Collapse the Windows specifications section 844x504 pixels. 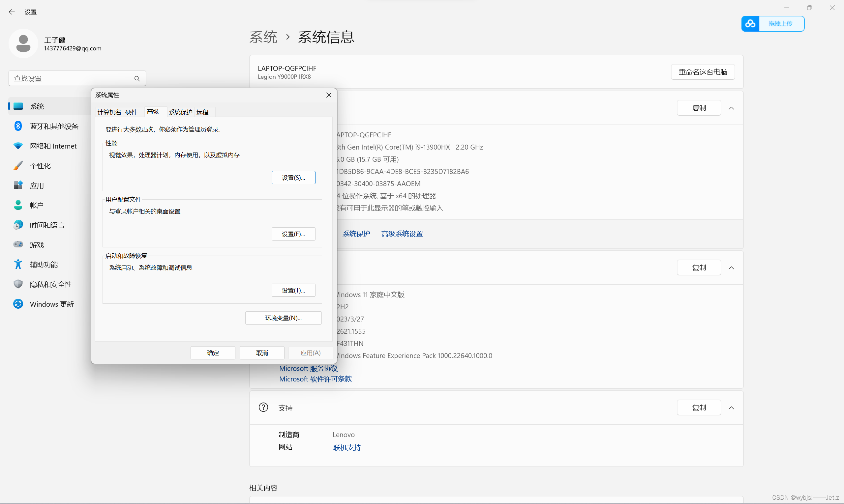732,268
